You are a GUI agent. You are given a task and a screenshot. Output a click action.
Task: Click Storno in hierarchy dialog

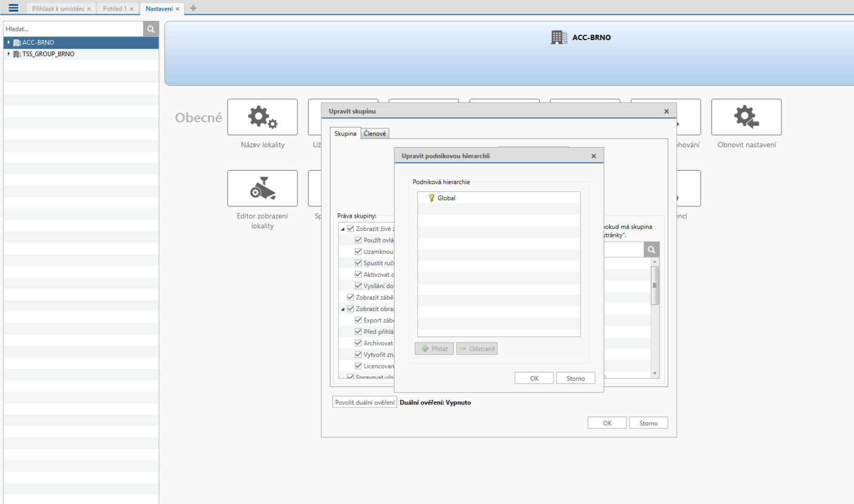(x=575, y=378)
